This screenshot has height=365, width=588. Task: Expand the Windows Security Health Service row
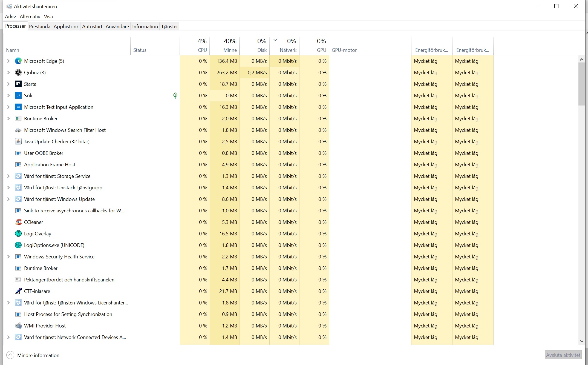click(x=8, y=257)
